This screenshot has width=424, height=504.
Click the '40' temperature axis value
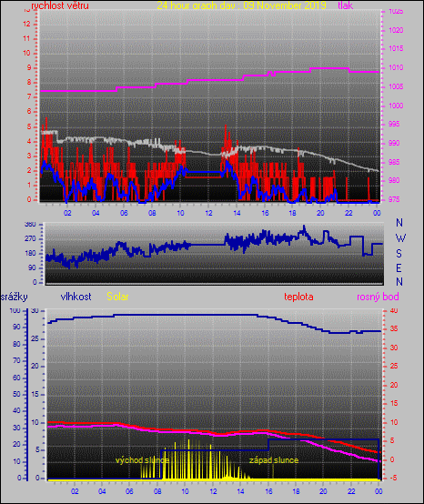coord(394,311)
